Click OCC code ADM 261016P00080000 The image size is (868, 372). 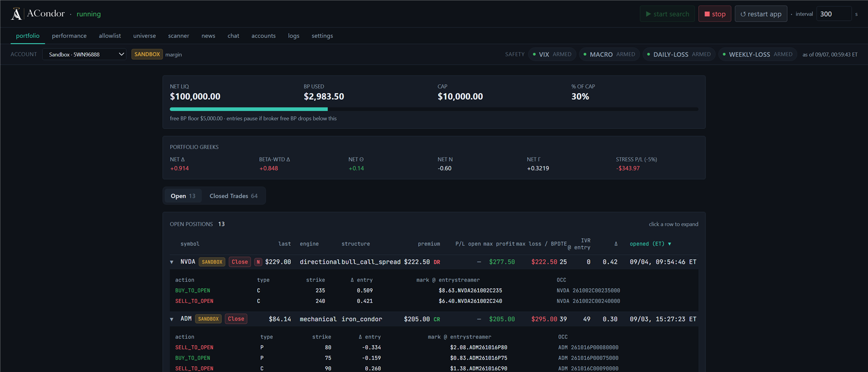(x=588, y=348)
